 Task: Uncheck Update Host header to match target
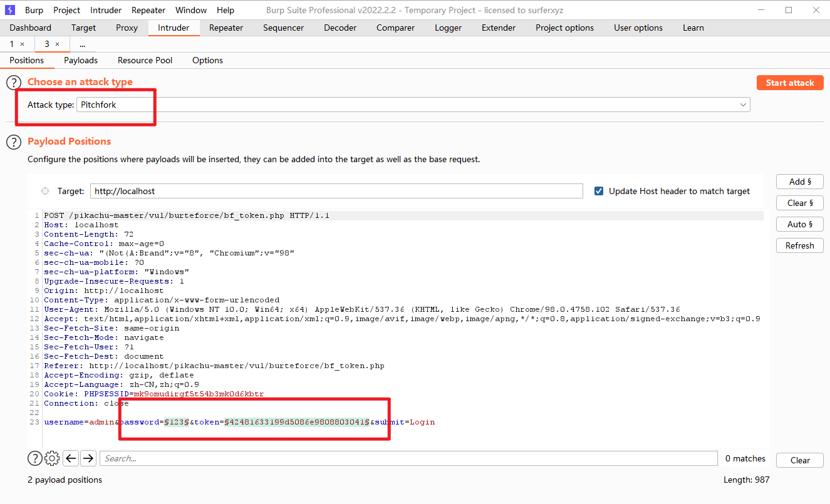[599, 192]
